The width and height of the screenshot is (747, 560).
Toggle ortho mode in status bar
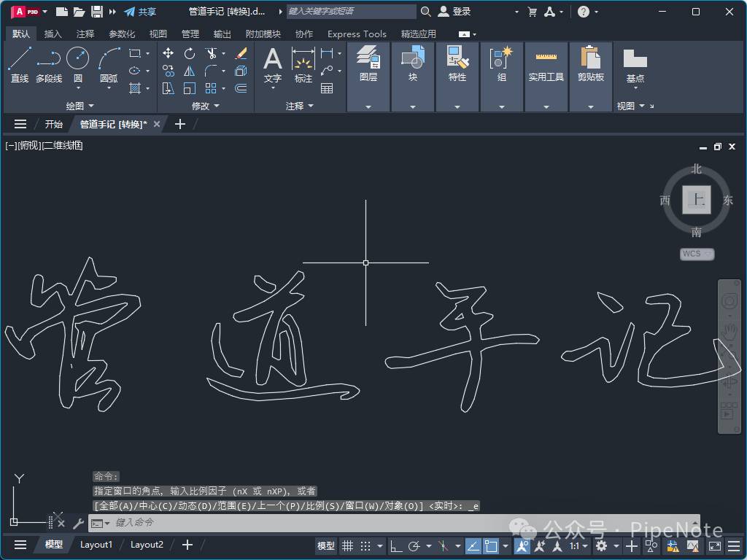click(x=396, y=545)
